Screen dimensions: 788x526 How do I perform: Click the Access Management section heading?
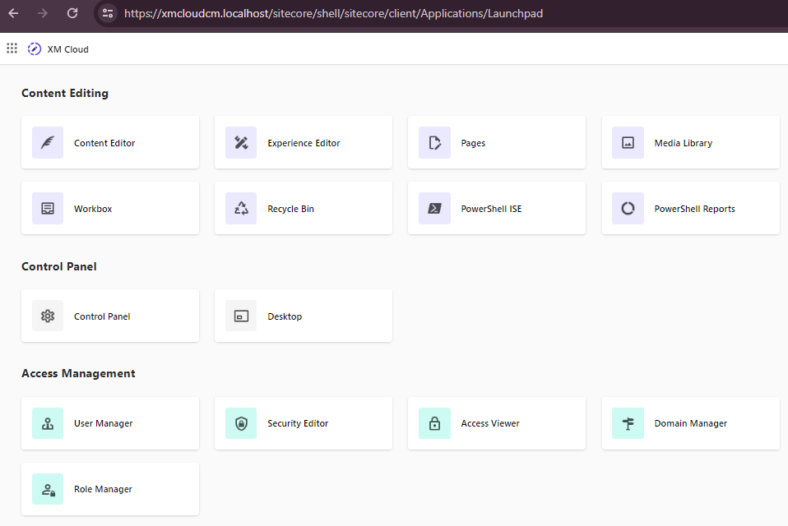point(78,374)
